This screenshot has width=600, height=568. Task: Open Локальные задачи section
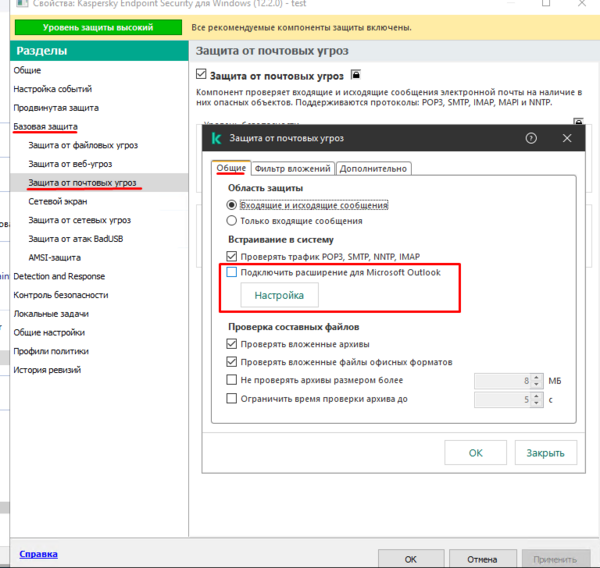[51, 314]
